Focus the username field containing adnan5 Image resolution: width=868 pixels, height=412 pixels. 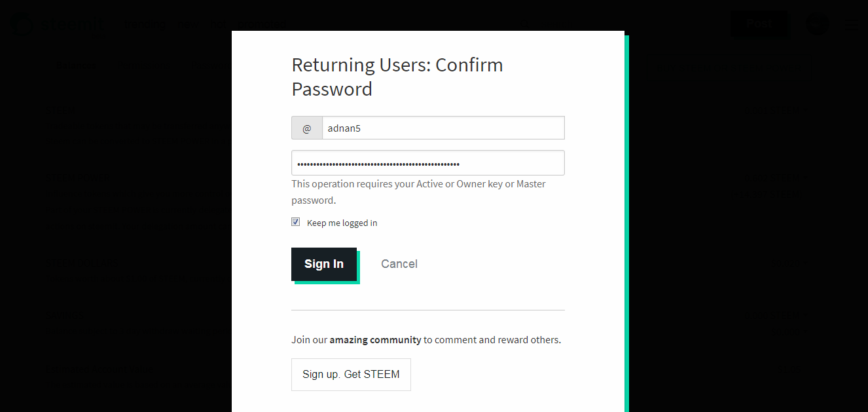click(x=443, y=128)
